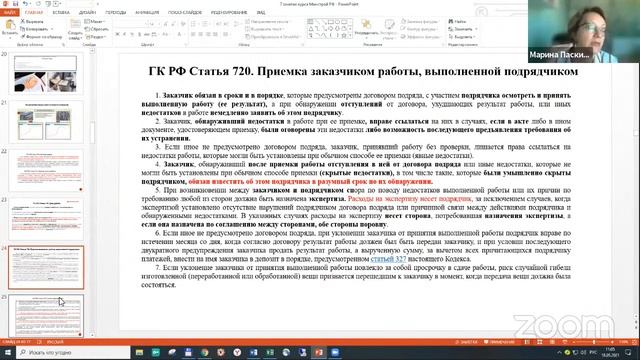
Task: Open Zoom from the taskbar
Action: click(335, 352)
